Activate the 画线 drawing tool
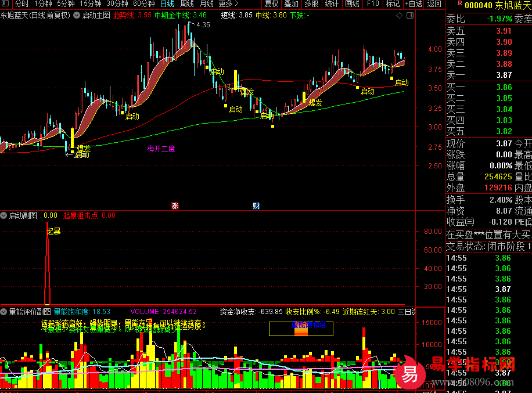Viewport: 532px width, 393px height. [x=352, y=4]
